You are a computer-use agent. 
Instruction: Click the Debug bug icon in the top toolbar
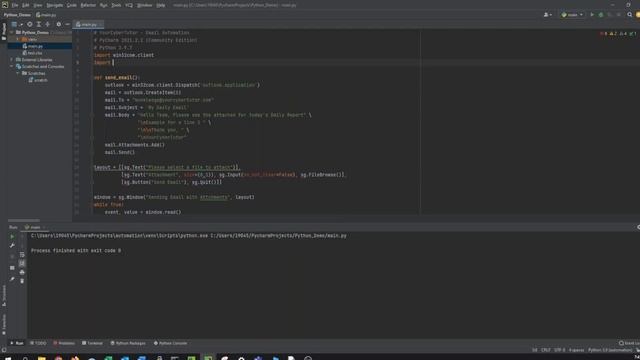click(601, 15)
